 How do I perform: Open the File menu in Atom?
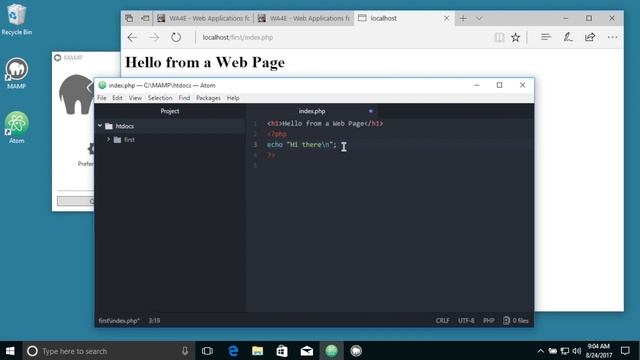tap(102, 98)
